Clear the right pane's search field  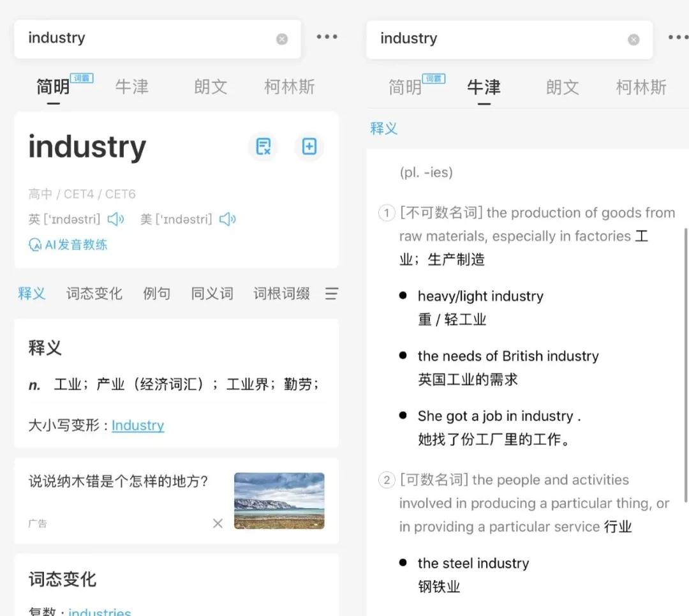click(x=633, y=39)
